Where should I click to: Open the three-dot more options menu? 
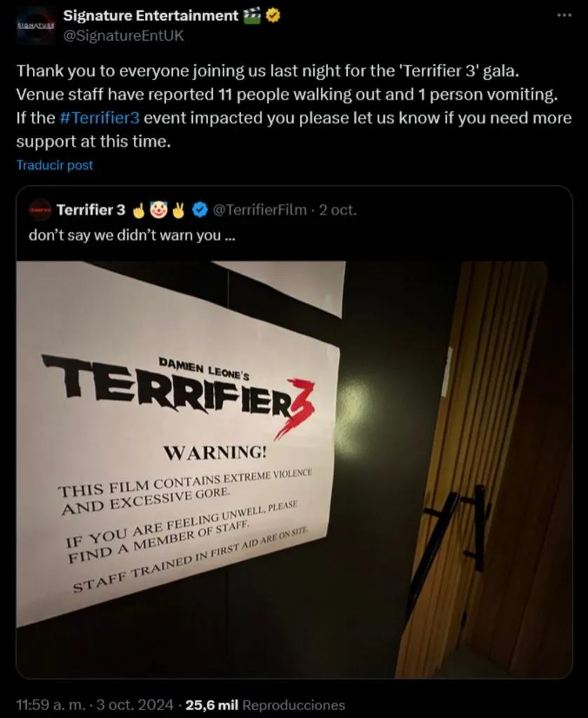pyautogui.click(x=564, y=15)
